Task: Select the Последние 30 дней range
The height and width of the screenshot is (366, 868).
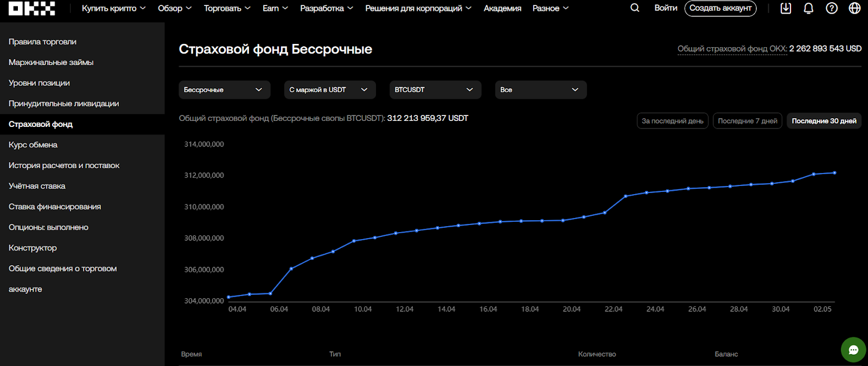Action: tap(824, 121)
